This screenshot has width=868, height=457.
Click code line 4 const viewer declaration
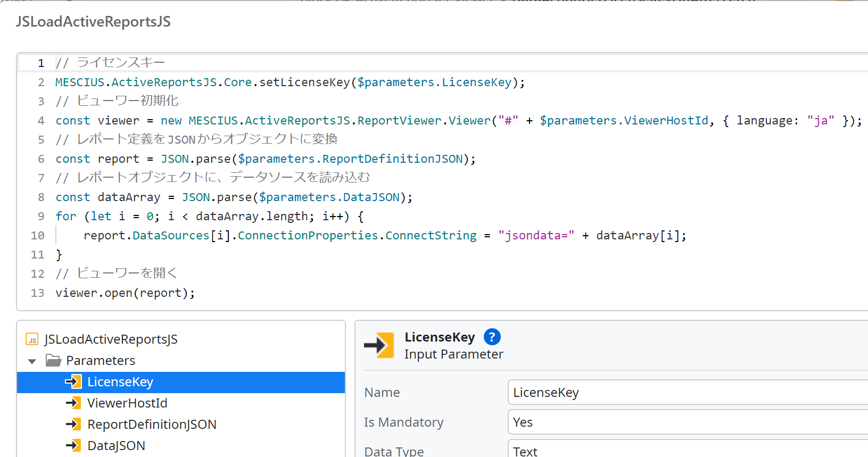[459, 121]
